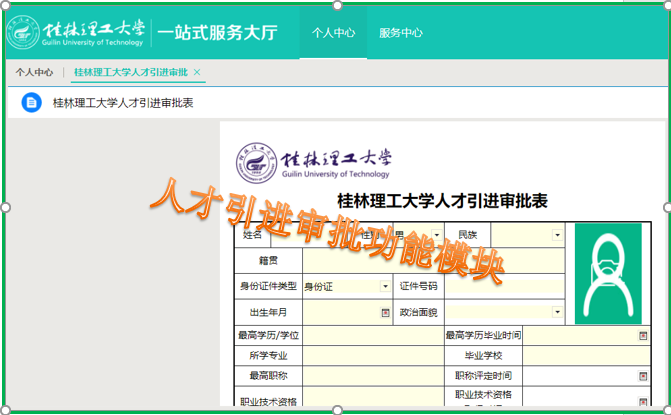
Task: Open calendar picker for 最高学历毕业时间
Action: pyautogui.click(x=643, y=336)
